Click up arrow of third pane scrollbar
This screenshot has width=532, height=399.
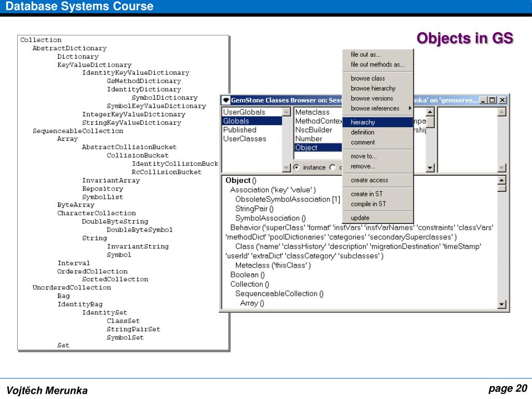430,112
